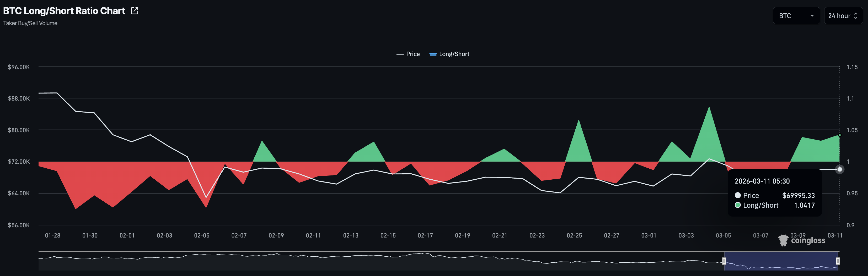
Task: Click the white Price dot in tooltip
Action: pos(738,195)
